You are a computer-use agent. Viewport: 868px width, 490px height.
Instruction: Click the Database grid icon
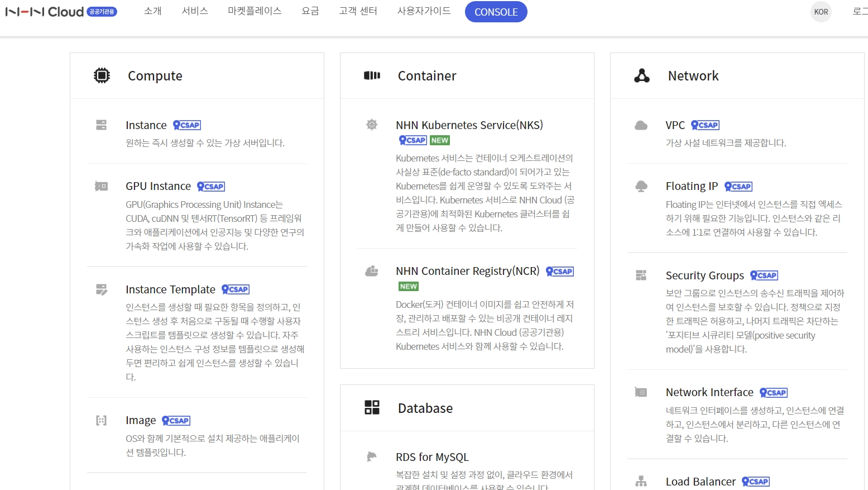tap(372, 407)
